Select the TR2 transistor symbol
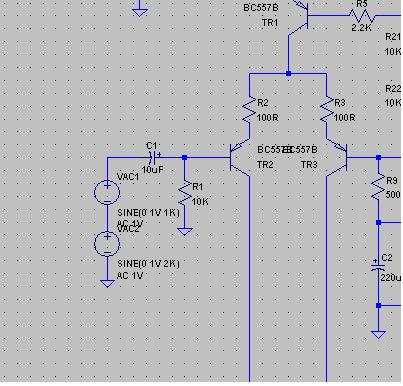 pos(239,157)
